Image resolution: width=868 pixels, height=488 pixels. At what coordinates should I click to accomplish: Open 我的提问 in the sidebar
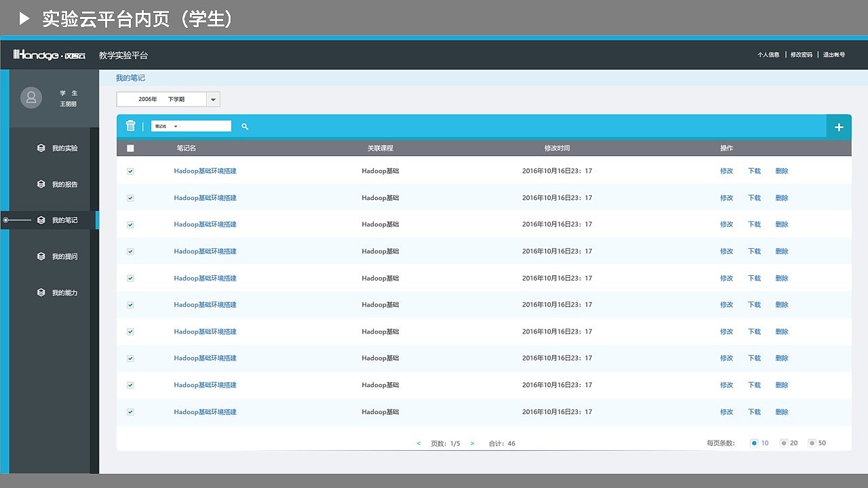[58, 257]
